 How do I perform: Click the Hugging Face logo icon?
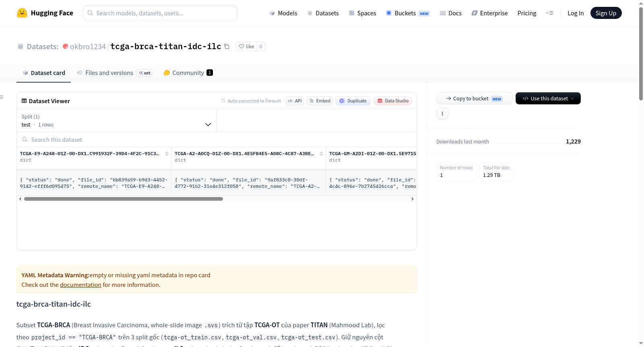[22, 13]
